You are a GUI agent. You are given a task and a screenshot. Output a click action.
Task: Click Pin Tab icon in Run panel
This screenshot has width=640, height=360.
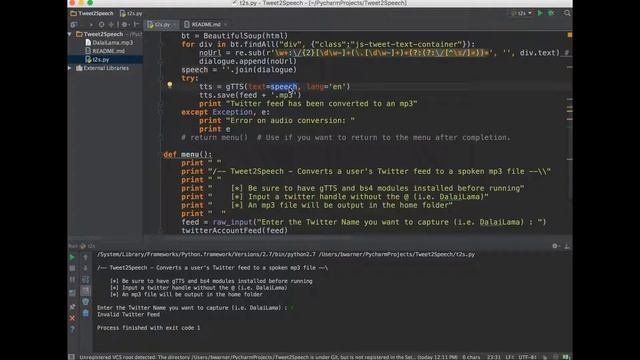coord(72,307)
